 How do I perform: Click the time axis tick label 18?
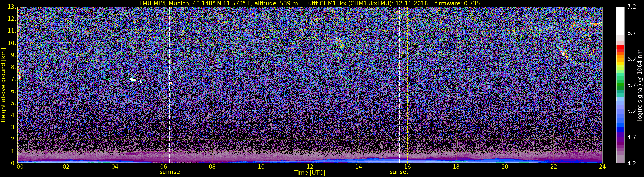[x=456, y=167]
